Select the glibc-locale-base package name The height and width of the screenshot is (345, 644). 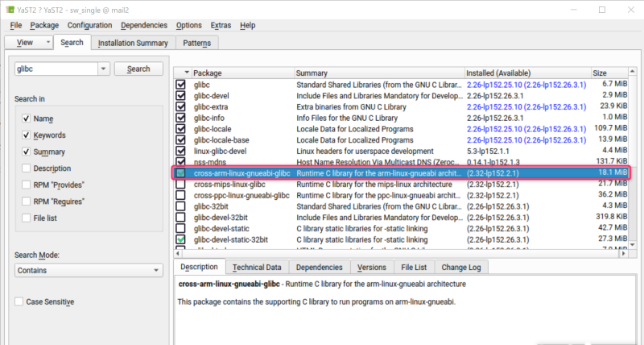click(x=221, y=139)
